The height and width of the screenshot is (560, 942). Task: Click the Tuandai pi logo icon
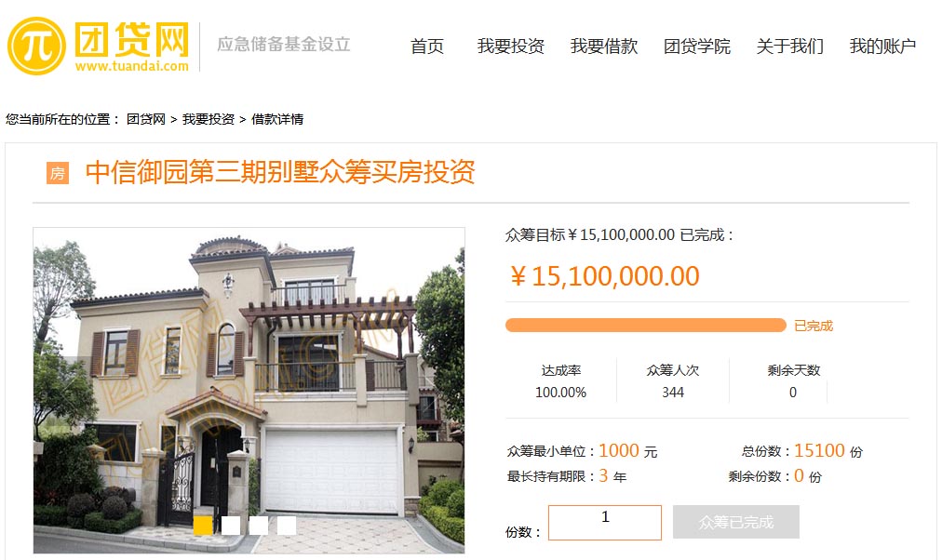point(36,46)
